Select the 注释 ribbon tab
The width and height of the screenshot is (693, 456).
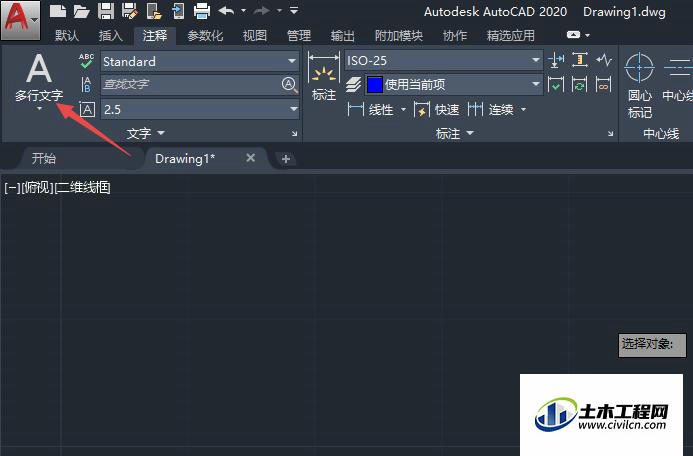click(x=155, y=35)
